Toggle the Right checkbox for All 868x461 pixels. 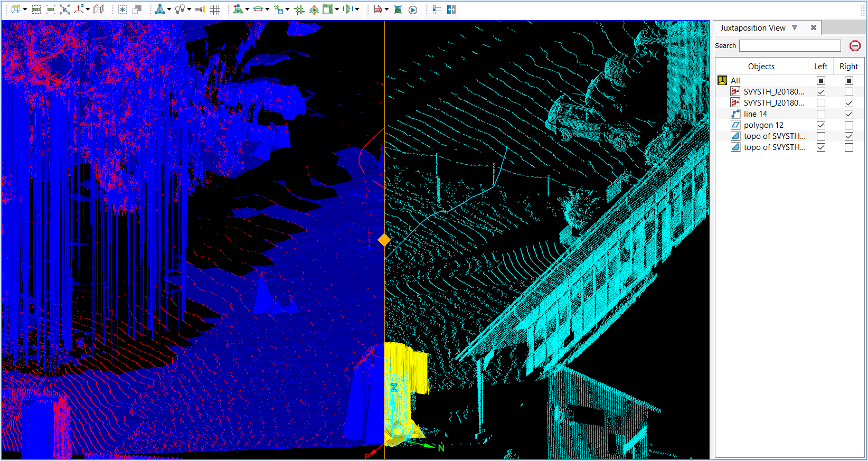pyautogui.click(x=849, y=81)
